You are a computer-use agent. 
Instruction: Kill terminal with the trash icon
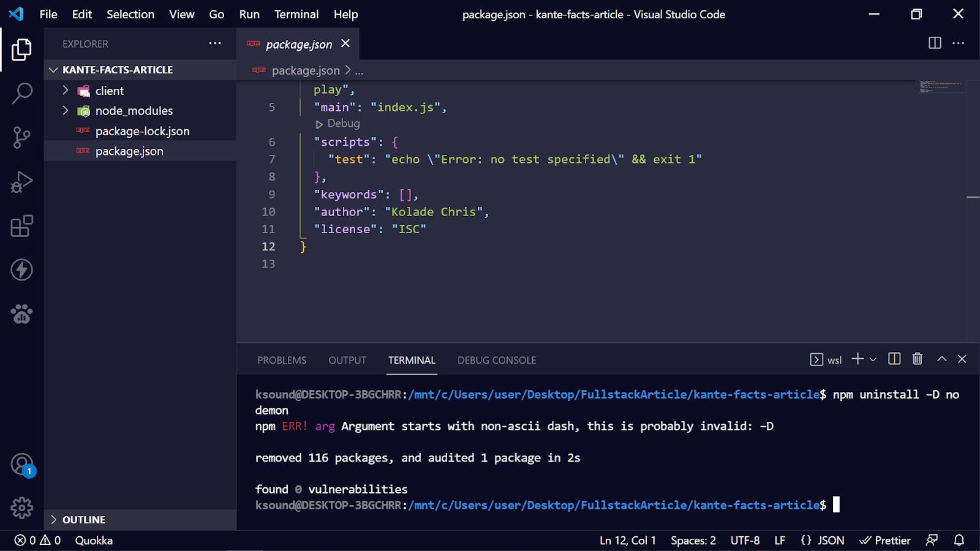(x=917, y=359)
